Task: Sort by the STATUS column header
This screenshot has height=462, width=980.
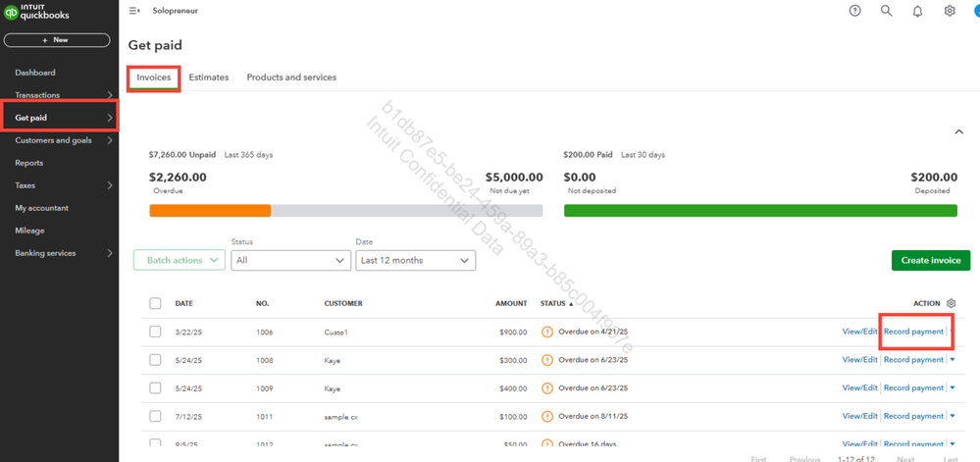Action: 557,303
